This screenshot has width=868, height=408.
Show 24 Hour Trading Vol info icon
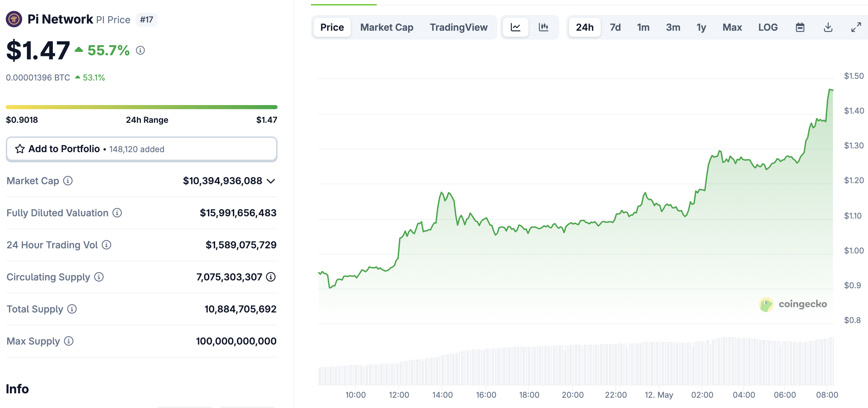[x=107, y=245]
